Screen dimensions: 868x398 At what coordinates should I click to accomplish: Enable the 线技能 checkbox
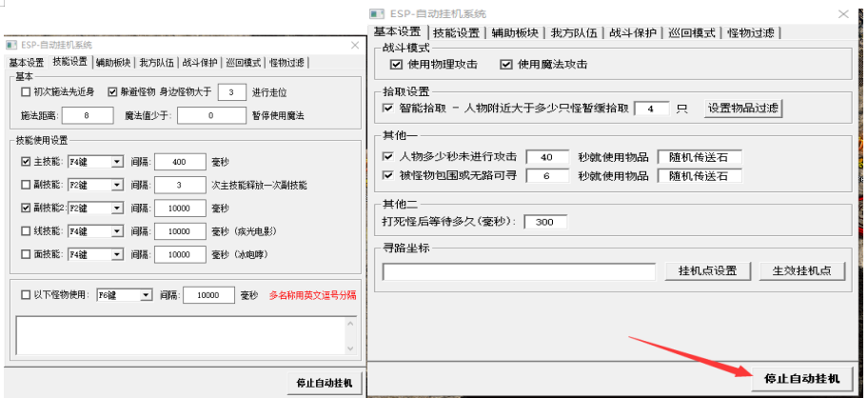coord(26,231)
